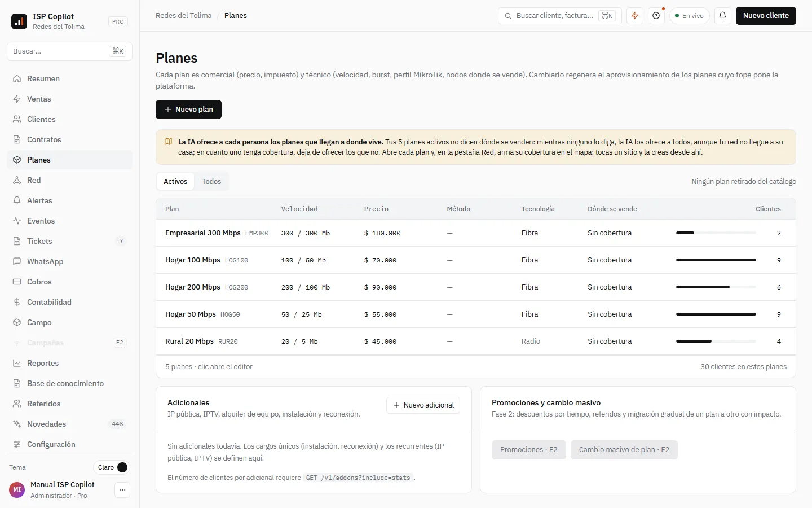Viewport: 812px width, 508px height.
Task: Click the Nuevo cliente button
Action: click(x=766, y=16)
